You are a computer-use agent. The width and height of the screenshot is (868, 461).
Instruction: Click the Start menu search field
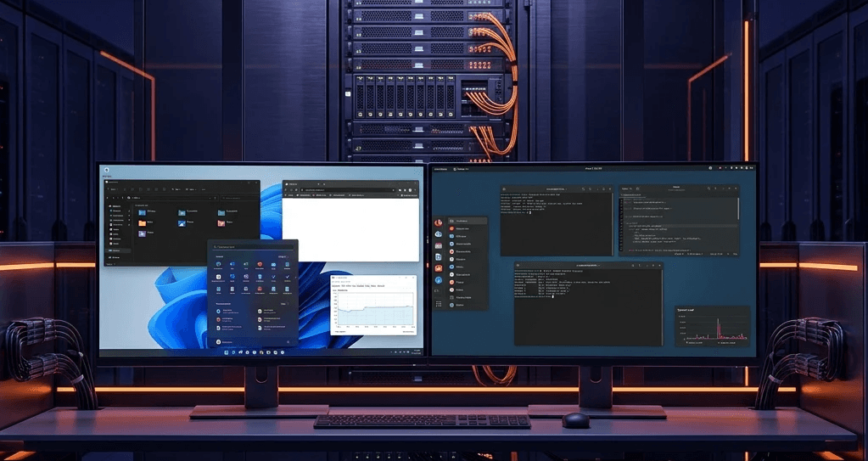point(254,247)
